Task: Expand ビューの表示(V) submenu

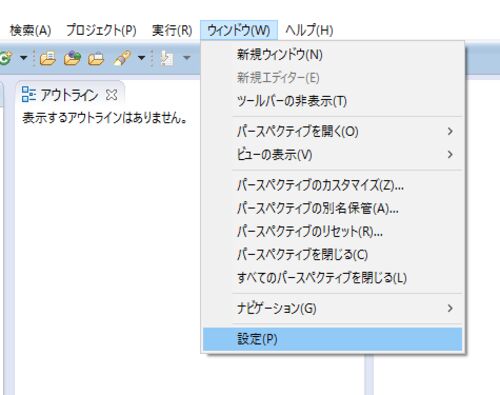Action: (x=332, y=155)
